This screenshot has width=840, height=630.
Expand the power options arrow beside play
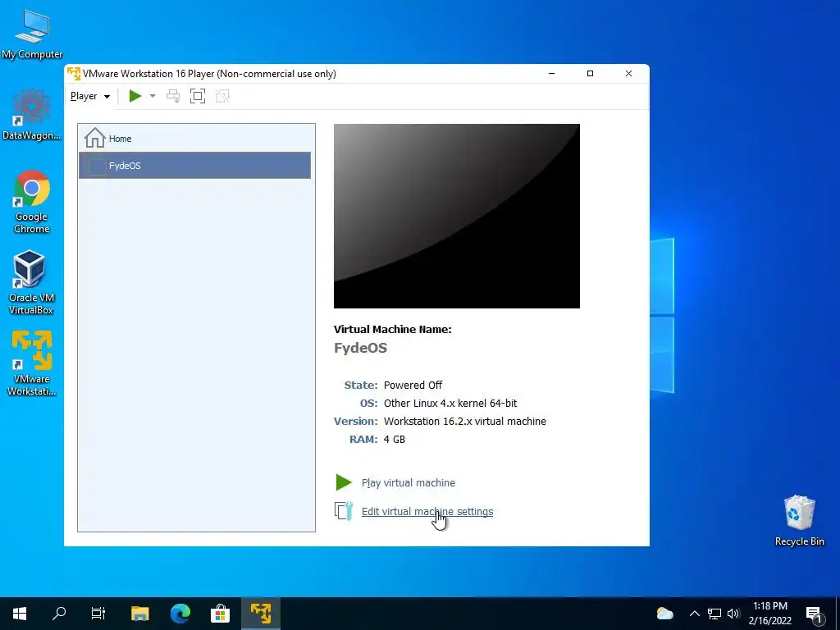click(x=153, y=97)
